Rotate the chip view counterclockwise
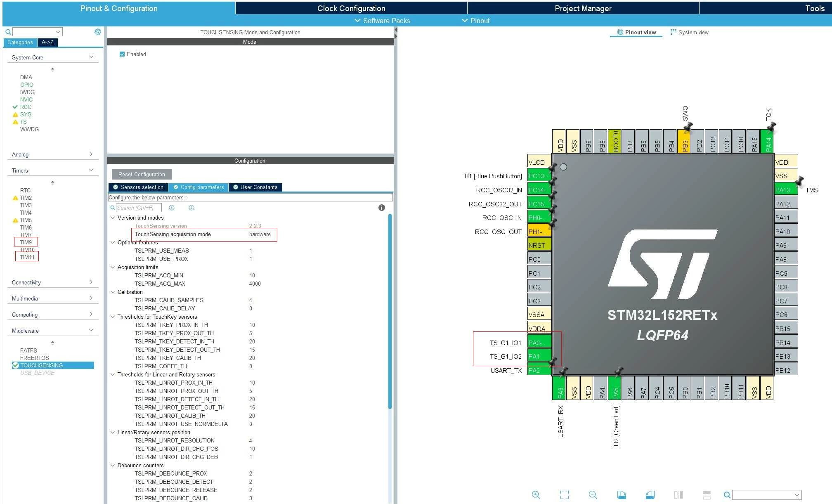The height and width of the screenshot is (504, 832). (650, 495)
